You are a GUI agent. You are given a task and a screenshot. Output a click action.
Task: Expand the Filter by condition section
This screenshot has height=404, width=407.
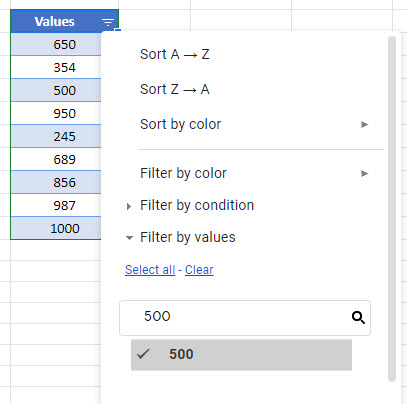point(197,205)
